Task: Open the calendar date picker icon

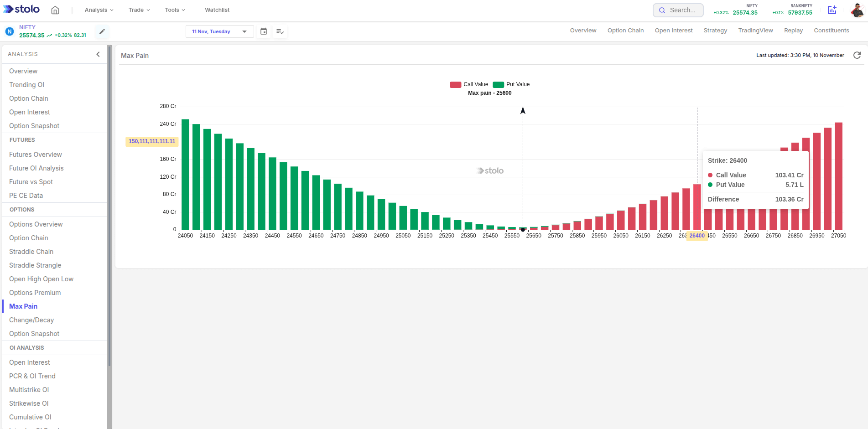Action: pos(264,31)
